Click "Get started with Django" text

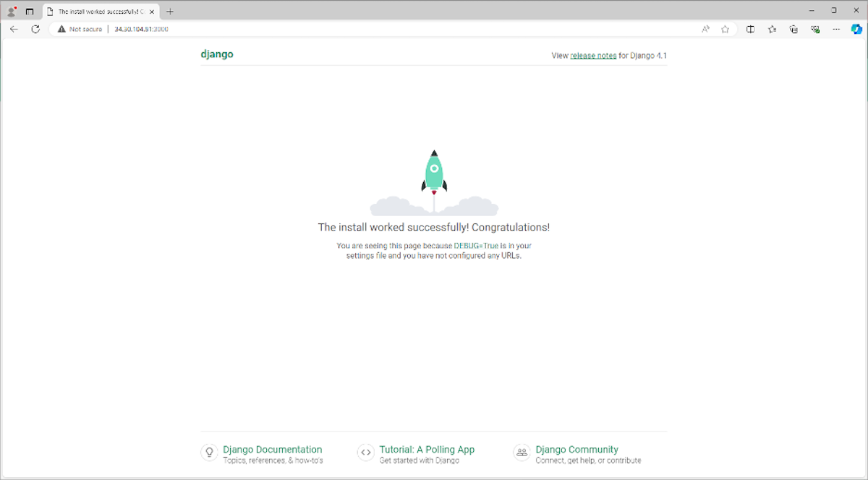click(419, 460)
